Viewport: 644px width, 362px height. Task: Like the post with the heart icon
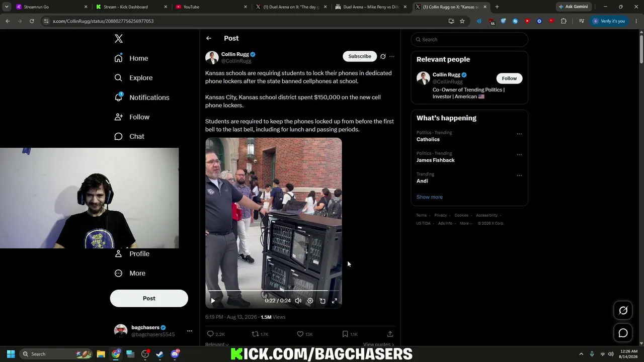300,334
